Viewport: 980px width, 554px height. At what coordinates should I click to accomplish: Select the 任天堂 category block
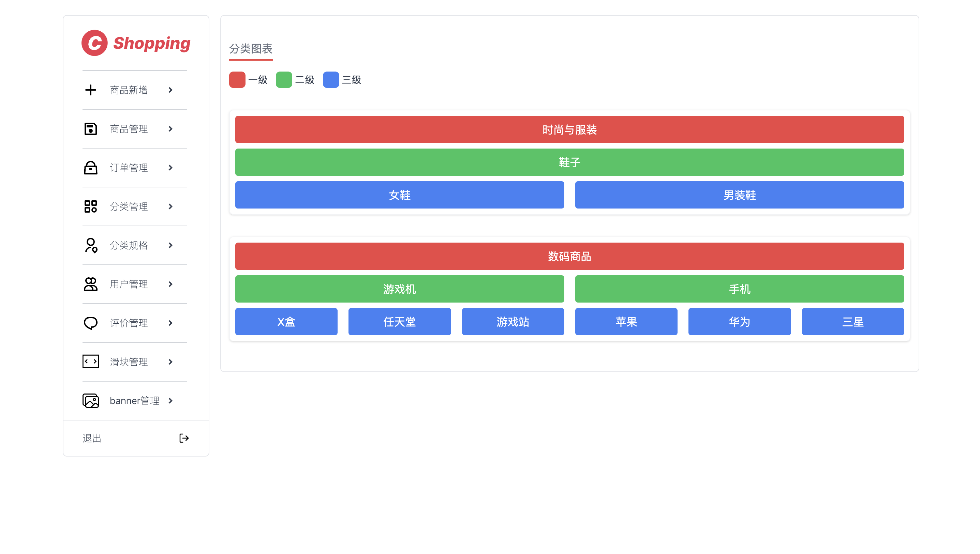tap(400, 322)
